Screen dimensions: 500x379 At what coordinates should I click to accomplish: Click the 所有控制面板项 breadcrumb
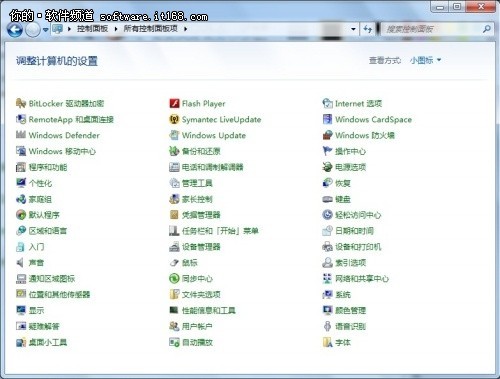click(150, 29)
